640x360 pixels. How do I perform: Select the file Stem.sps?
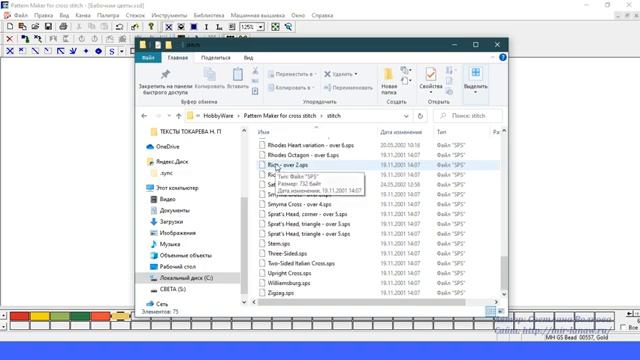click(279, 244)
